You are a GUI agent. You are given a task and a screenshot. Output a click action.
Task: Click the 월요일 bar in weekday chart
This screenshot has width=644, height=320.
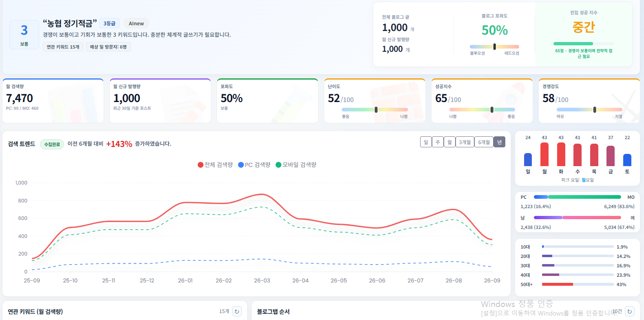[x=544, y=154]
